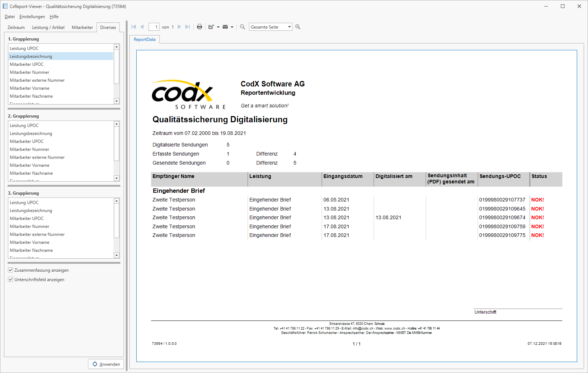Go to next report page

pos(179,27)
